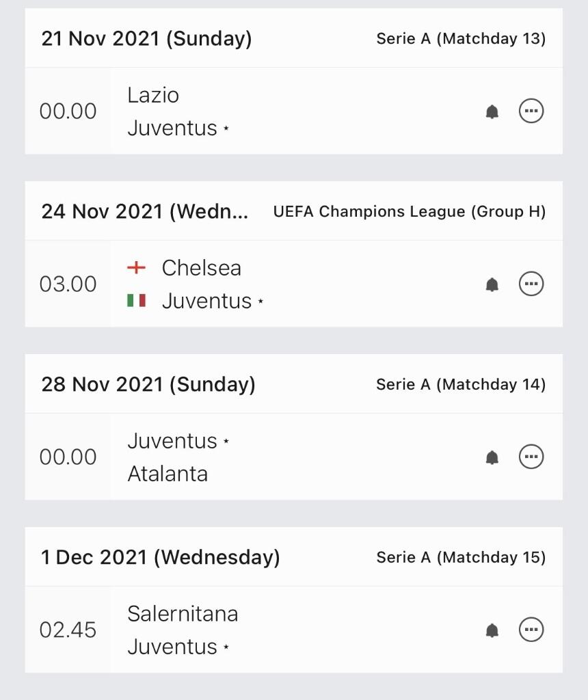The image size is (588, 700).
Task: Tap the Italy flag beside Juventus
Action: (137, 301)
